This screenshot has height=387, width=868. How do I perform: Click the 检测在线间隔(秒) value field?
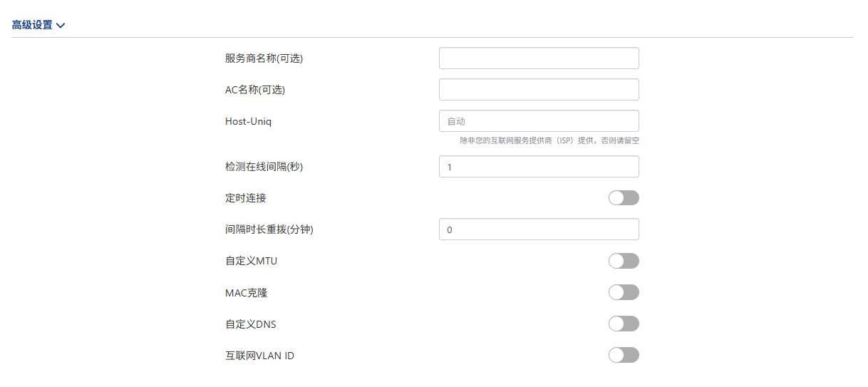click(x=539, y=167)
